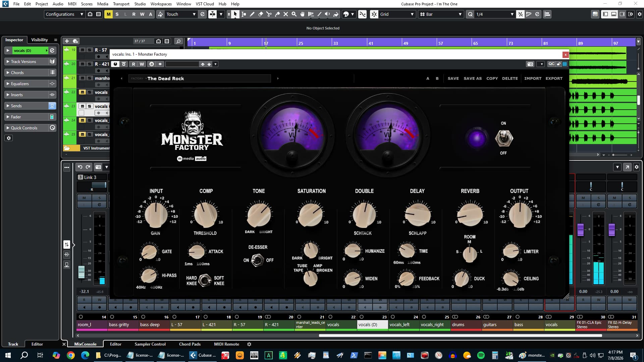Toggle global Solo S button in toolbar
Screen dimensions: 644x362
click(x=117, y=14)
